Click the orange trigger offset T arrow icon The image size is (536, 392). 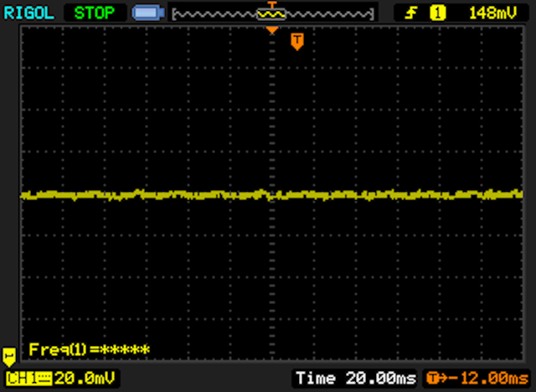click(x=436, y=379)
